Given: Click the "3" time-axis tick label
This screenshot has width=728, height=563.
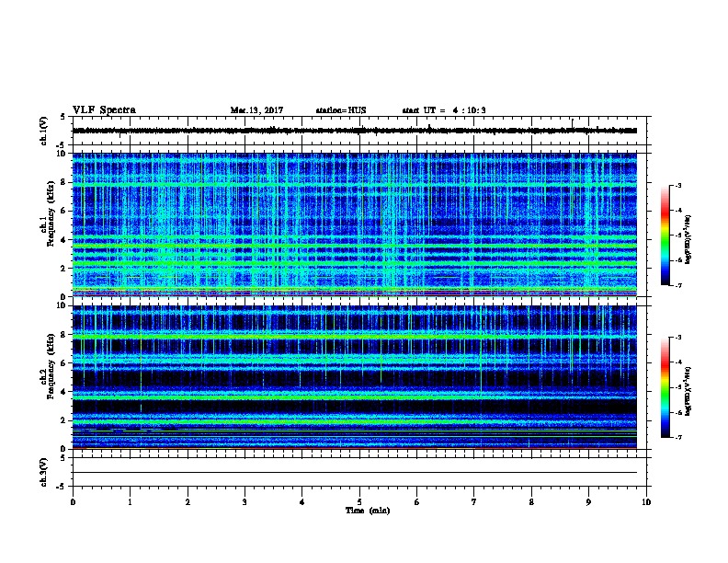Looking at the screenshot, I should tap(245, 502).
